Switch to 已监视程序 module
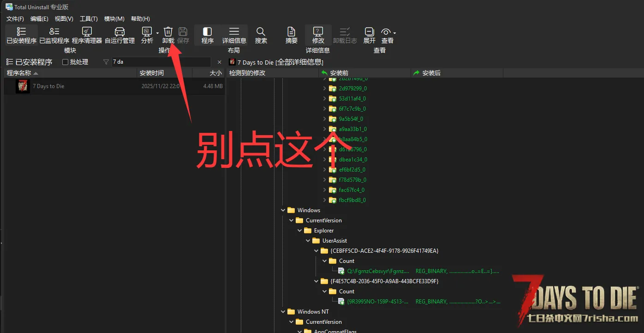The image size is (644, 333). (54, 35)
